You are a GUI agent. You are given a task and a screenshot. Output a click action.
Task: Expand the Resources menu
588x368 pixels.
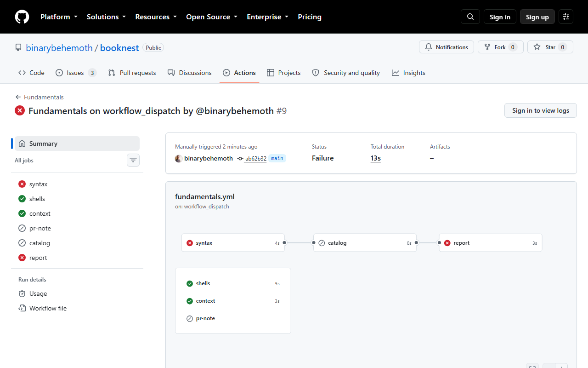156,17
